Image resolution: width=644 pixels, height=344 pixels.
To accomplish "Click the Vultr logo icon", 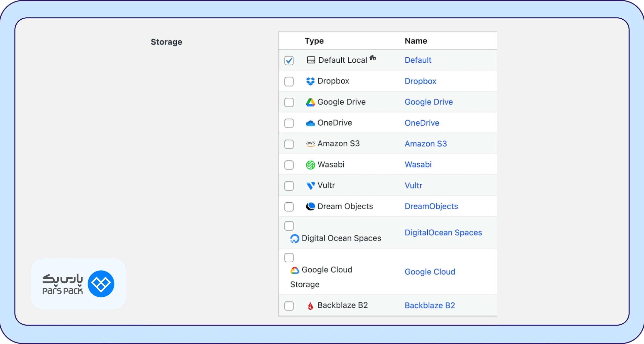I will point(311,186).
